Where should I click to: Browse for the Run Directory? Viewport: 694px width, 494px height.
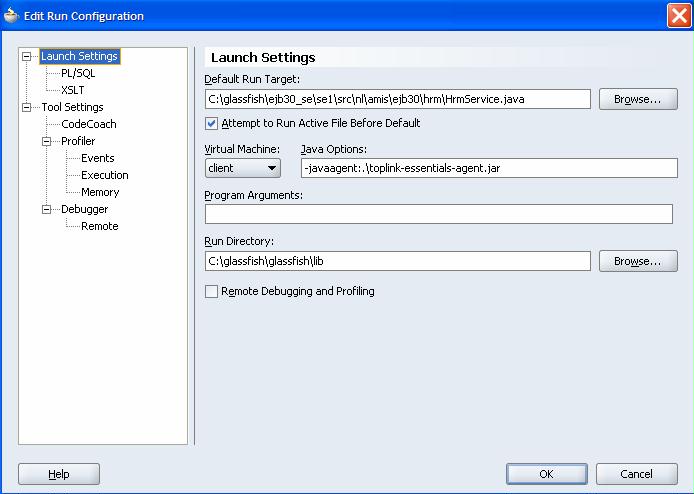(x=638, y=261)
